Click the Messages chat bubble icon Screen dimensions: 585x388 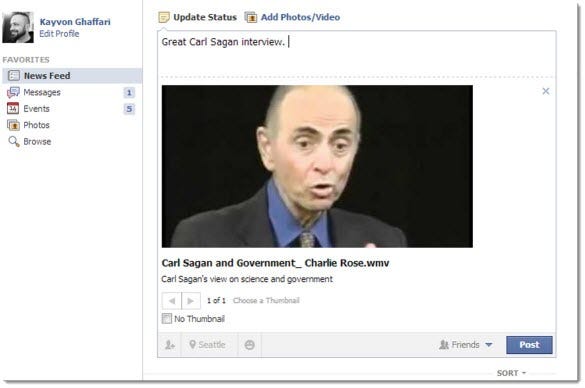[x=13, y=92]
